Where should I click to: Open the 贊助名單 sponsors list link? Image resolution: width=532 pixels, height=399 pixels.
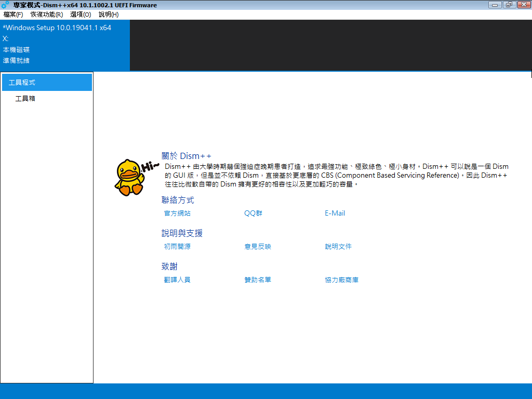258,280
